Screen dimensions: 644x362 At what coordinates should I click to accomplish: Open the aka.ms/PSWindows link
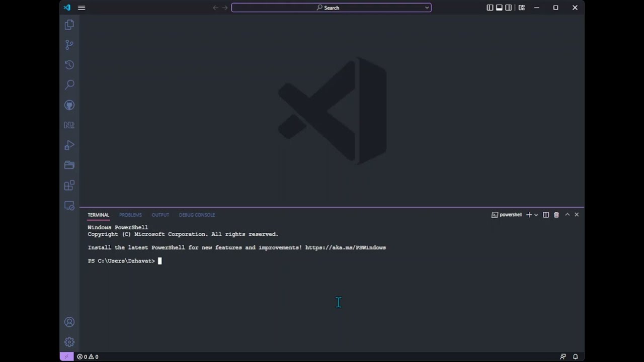[346, 247]
